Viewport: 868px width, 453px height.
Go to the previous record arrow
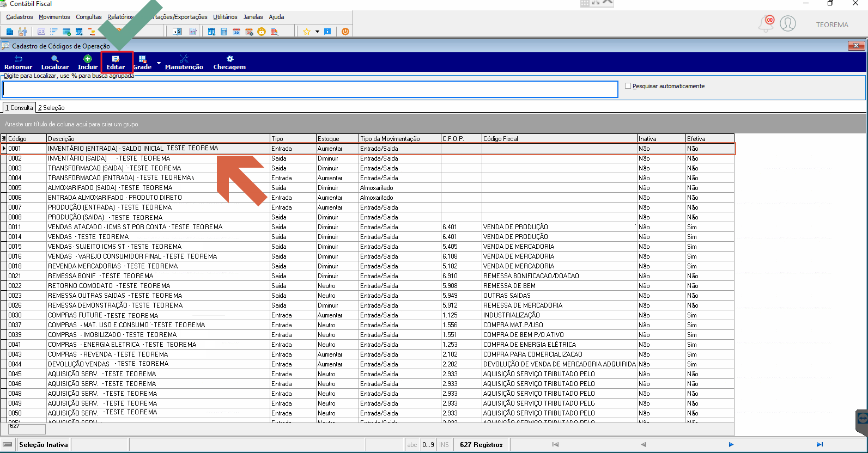tap(643, 445)
